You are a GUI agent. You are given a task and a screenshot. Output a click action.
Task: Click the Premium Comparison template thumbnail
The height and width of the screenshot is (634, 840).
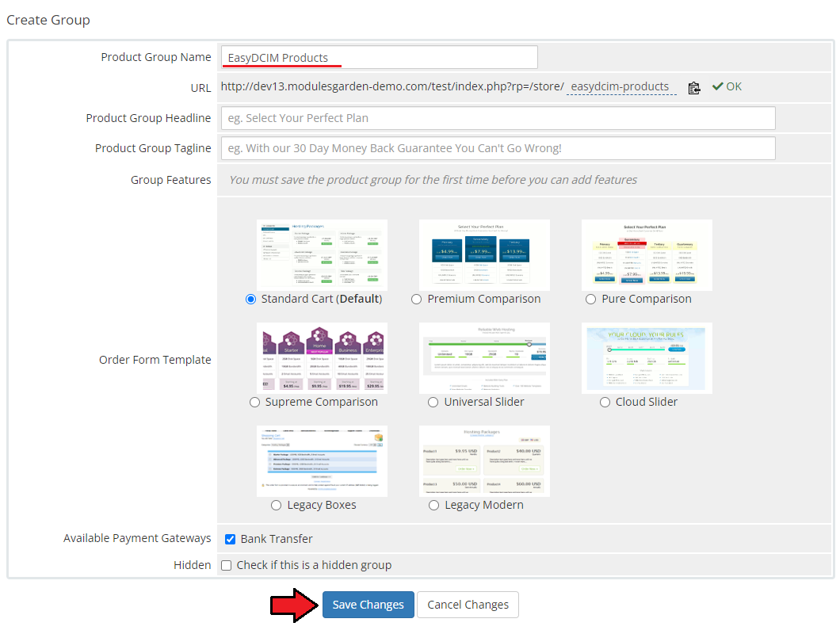(484, 255)
